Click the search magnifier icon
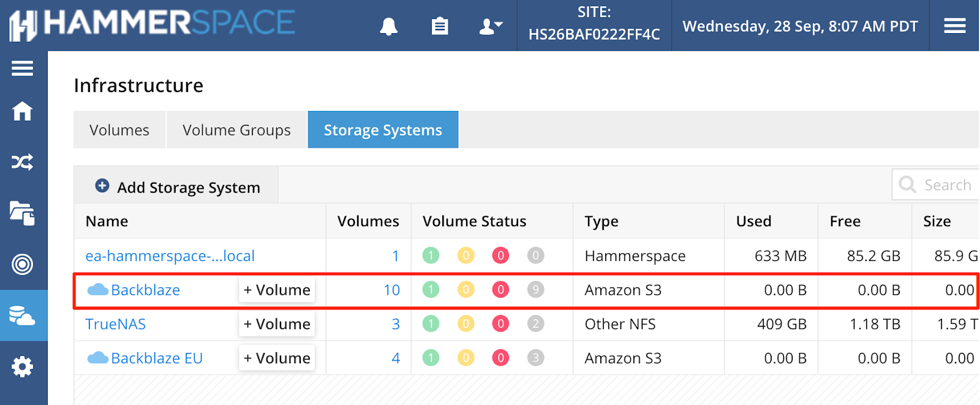 coord(907,184)
